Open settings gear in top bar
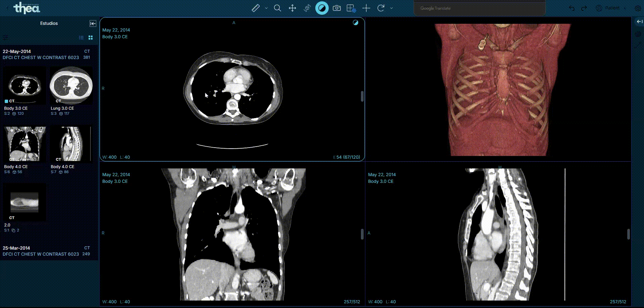The height and width of the screenshot is (308, 644). (x=638, y=8)
